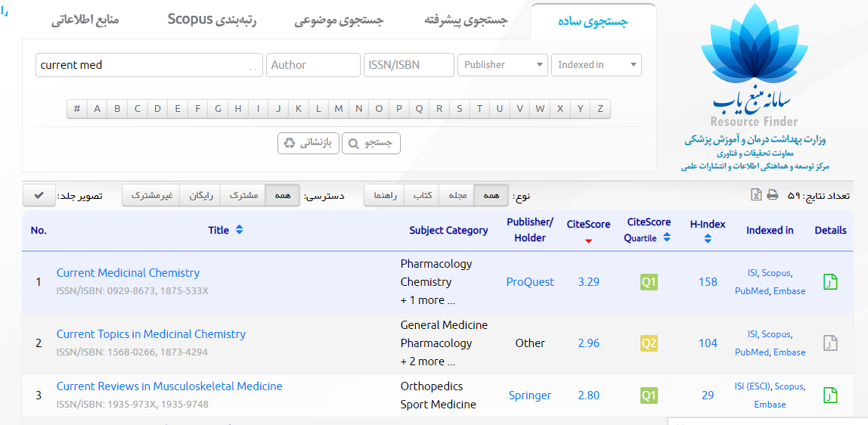Image resolution: width=868 pixels, height=425 pixels.
Task: Filter titles by letter J
Action: tap(278, 109)
